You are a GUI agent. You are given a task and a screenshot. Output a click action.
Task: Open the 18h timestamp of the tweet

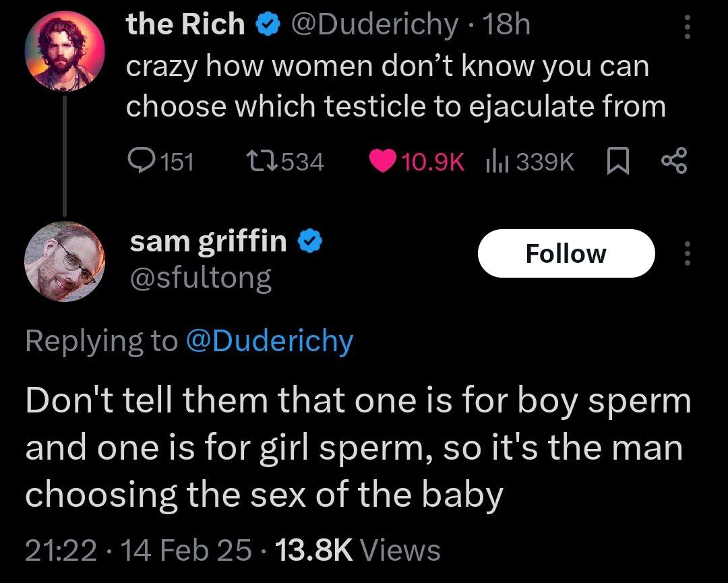click(506, 25)
